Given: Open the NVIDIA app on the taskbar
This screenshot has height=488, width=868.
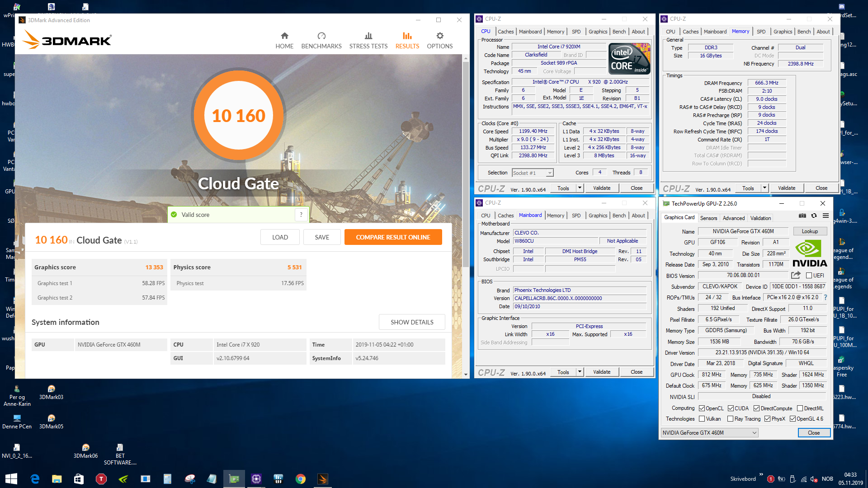Looking at the screenshot, I should (x=123, y=479).
